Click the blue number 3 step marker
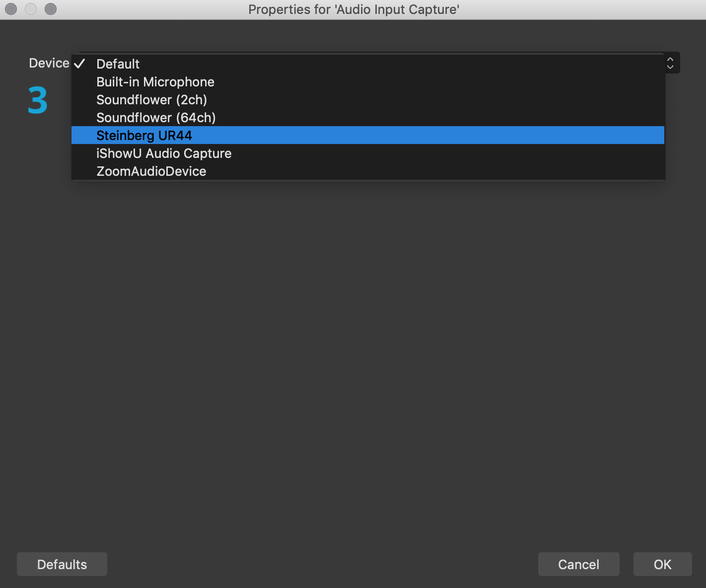This screenshot has width=706, height=588. tap(38, 100)
